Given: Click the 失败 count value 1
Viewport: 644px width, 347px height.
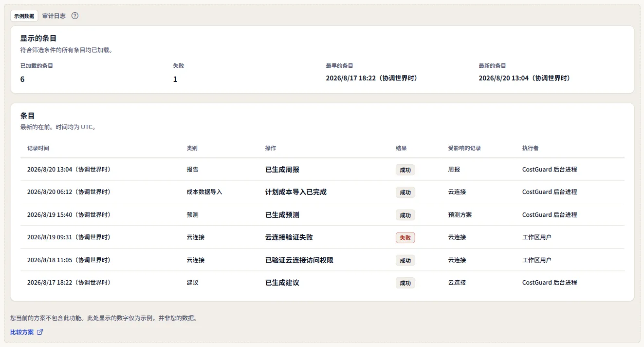Looking at the screenshot, I should pos(175,79).
